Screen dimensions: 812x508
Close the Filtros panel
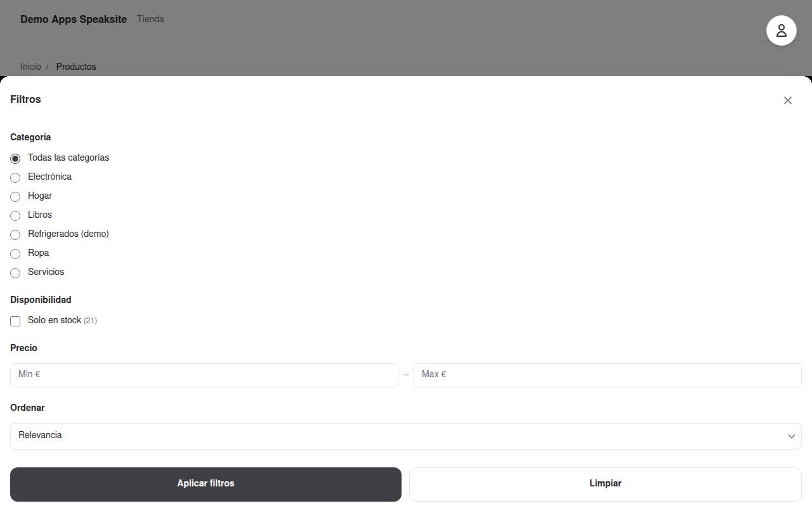(x=788, y=100)
